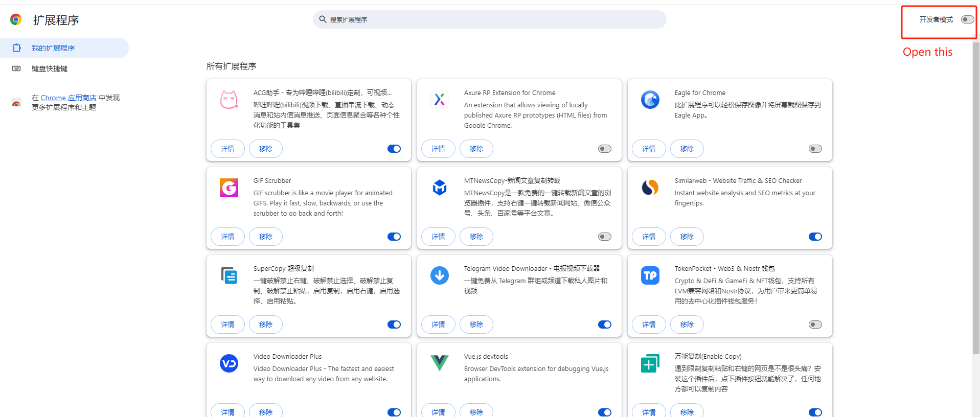Click 移除 for MTNewsCopy
980x417 pixels.
click(x=476, y=237)
